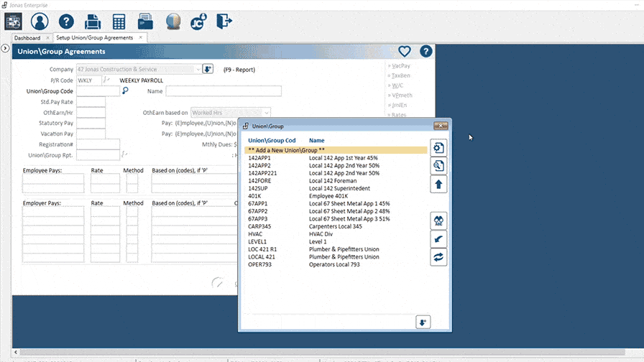Select the 67APP3 Sheet Metal row
The image size is (644, 362).
point(336,219)
